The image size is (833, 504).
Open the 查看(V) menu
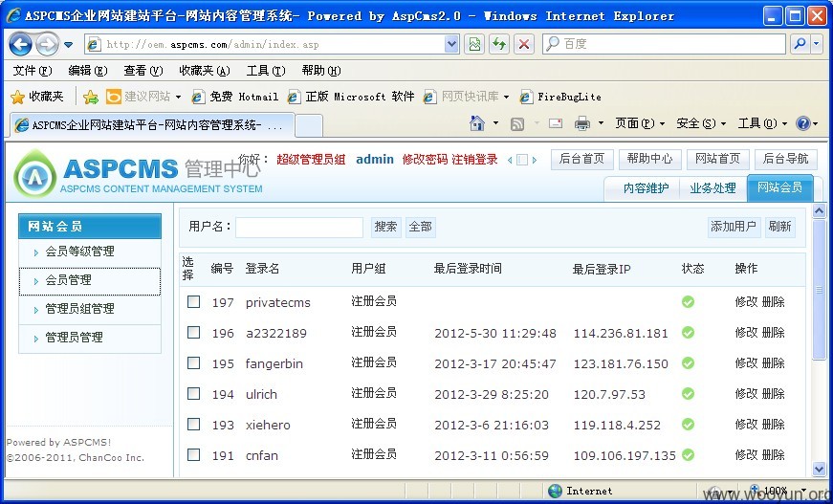(x=142, y=71)
